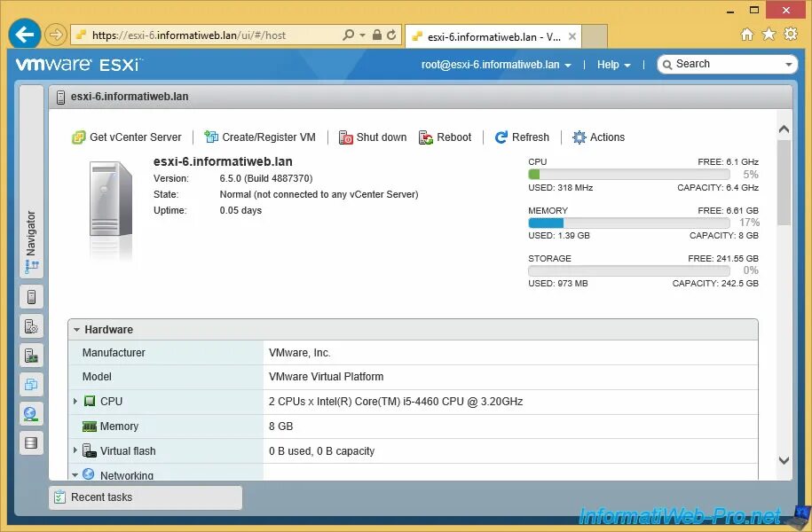812x532 pixels.
Task: Click the vertical scrollbar thumb
Action: (784, 183)
